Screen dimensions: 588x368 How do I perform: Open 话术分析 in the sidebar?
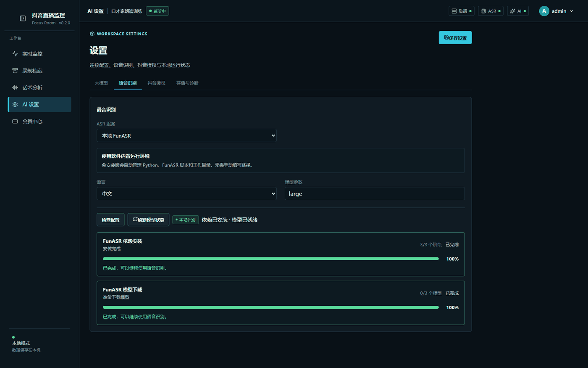click(x=39, y=87)
